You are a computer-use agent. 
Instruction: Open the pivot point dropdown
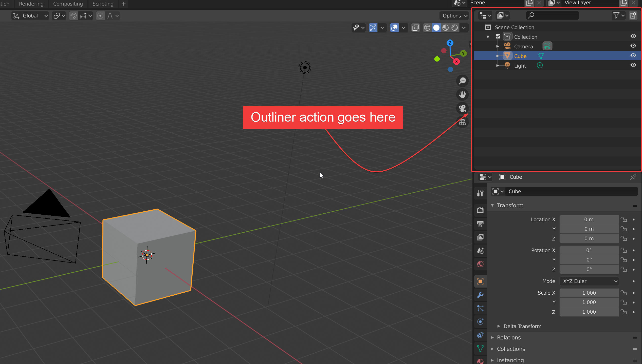point(59,16)
